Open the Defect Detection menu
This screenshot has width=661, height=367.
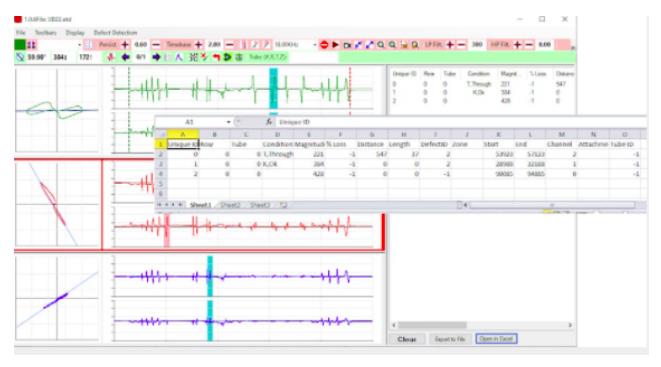115,32
